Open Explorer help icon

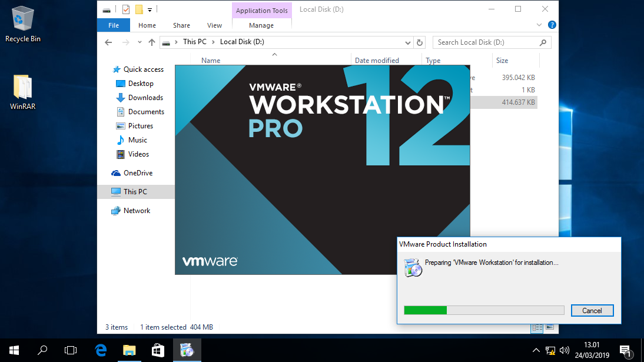(x=552, y=25)
